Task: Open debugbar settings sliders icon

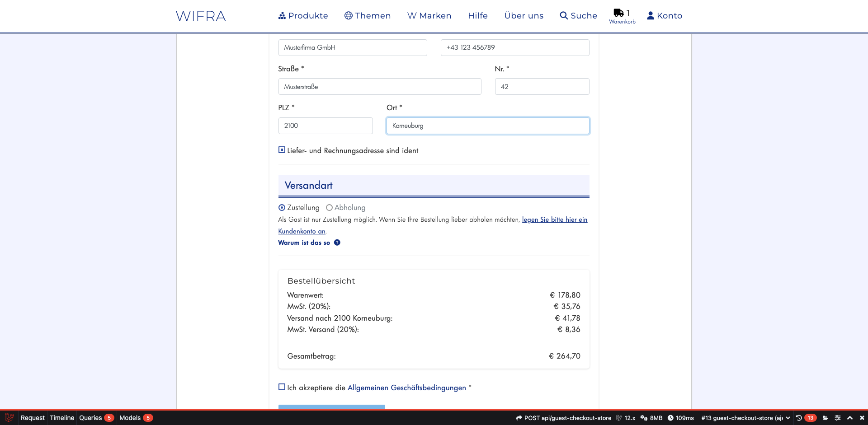Action: click(x=838, y=418)
